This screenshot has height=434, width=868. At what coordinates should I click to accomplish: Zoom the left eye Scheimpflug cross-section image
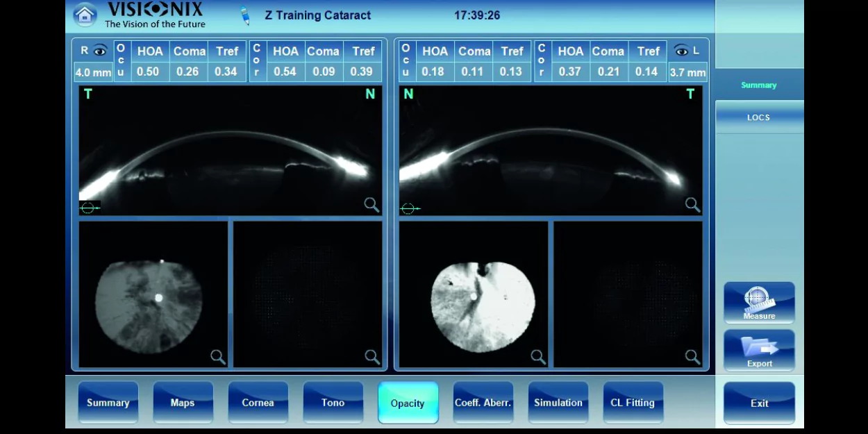[x=692, y=204]
